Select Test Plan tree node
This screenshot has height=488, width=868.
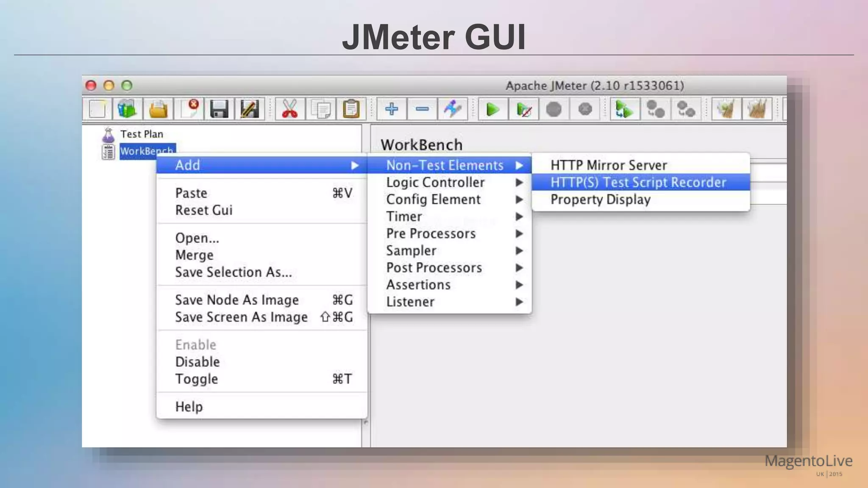(142, 134)
